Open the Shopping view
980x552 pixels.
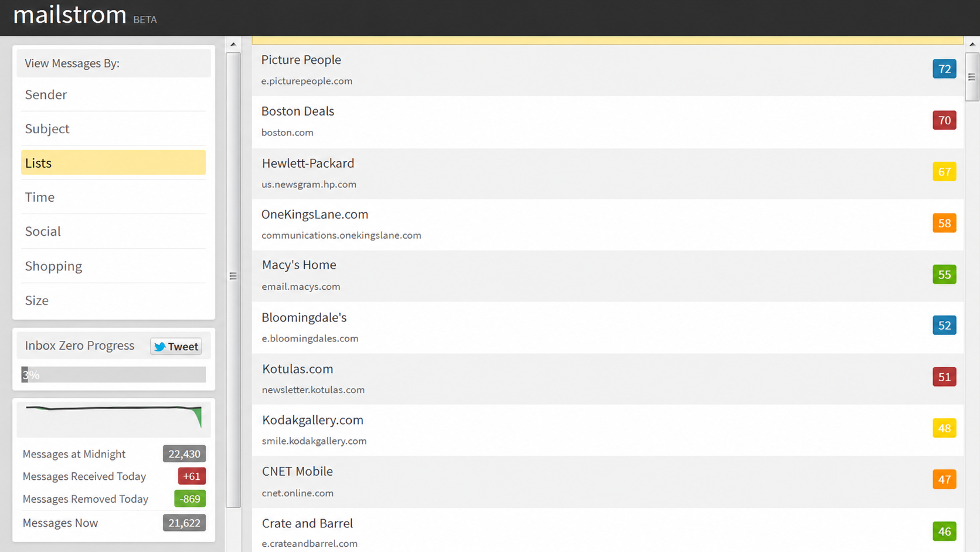coord(114,266)
